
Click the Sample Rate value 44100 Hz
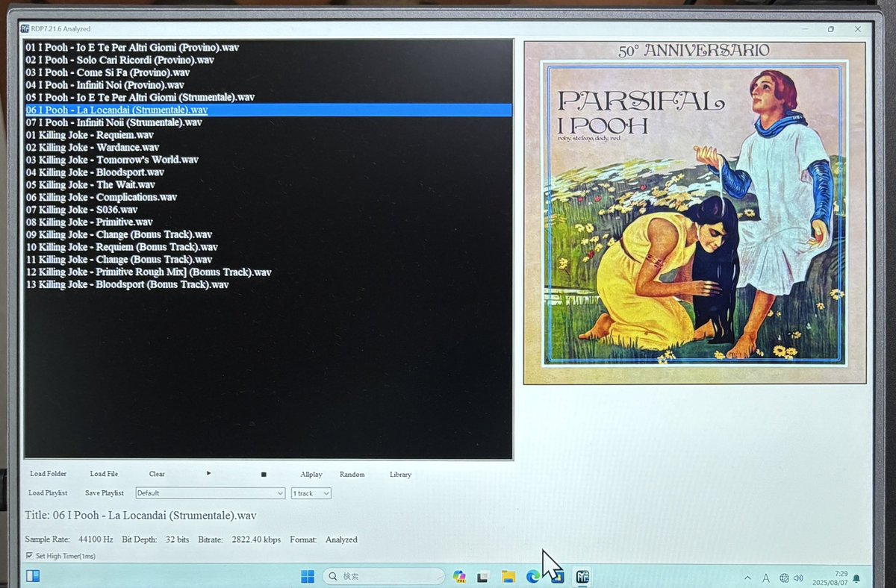coord(96,539)
